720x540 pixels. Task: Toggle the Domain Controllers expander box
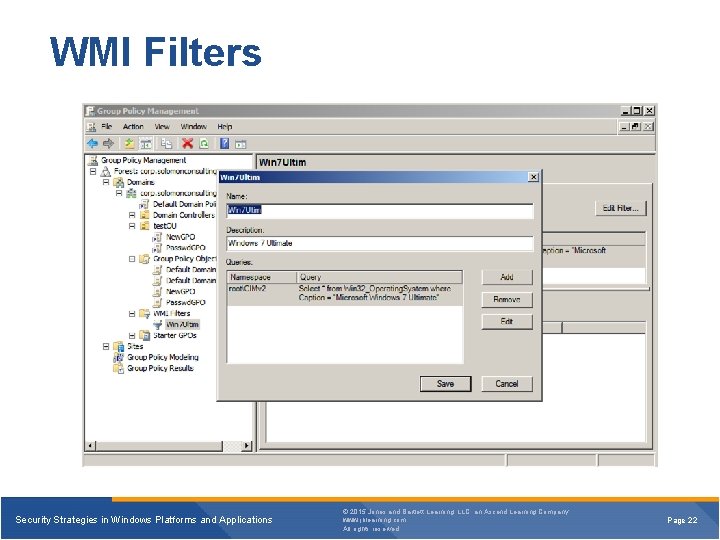pos(132,215)
